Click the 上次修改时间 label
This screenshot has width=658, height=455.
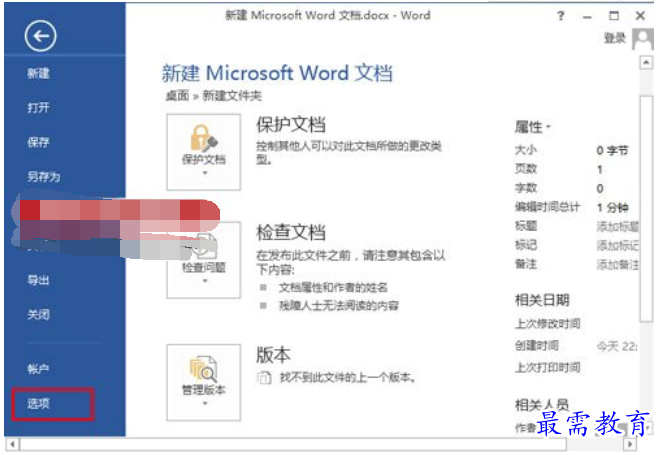coord(548,324)
